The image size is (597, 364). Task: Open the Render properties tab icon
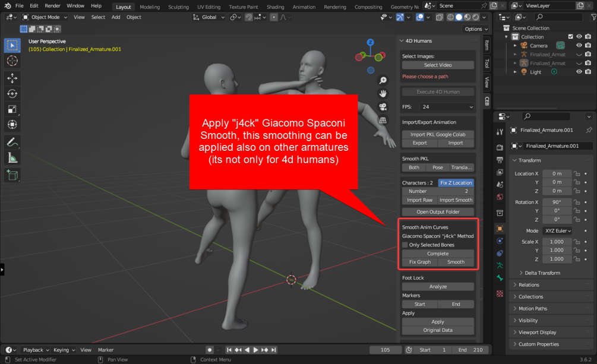click(x=500, y=147)
